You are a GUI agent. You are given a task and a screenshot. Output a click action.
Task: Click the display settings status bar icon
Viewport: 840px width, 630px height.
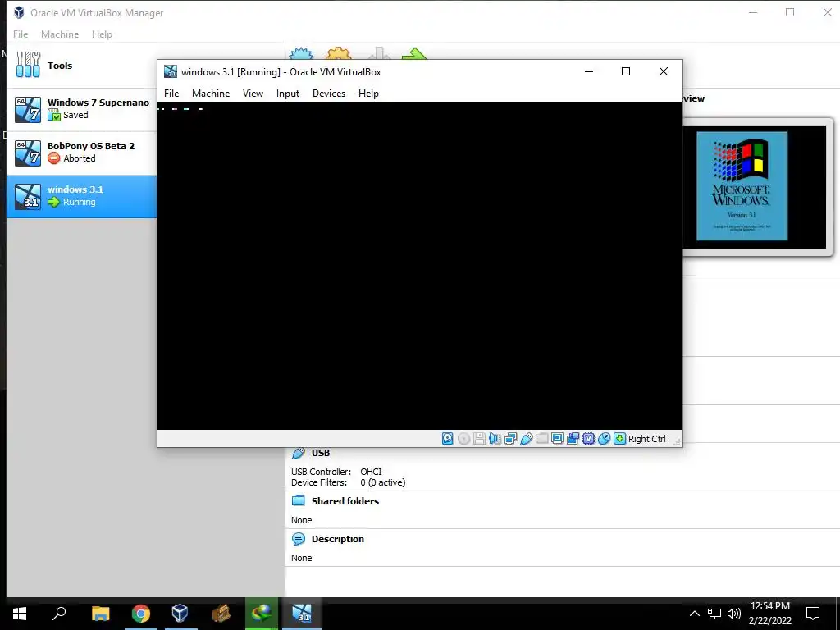tap(557, 439)
